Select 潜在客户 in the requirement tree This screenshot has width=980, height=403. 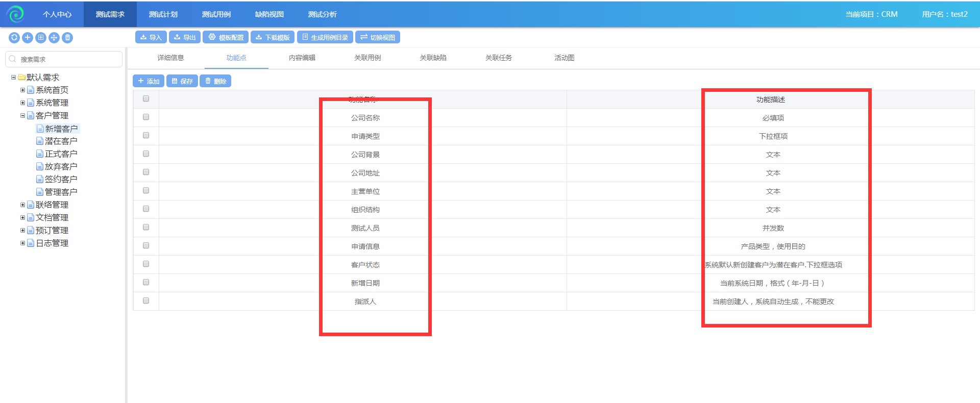point(61,141)
